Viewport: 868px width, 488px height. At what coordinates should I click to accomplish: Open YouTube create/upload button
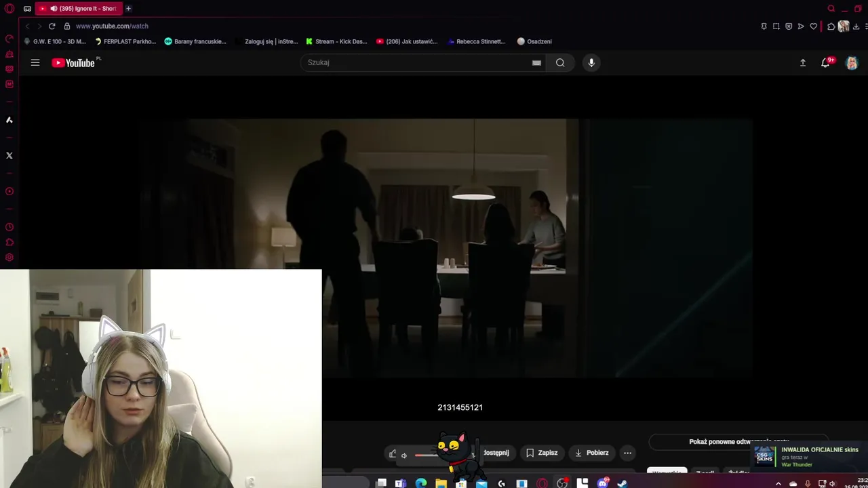(x=803, y=62)
